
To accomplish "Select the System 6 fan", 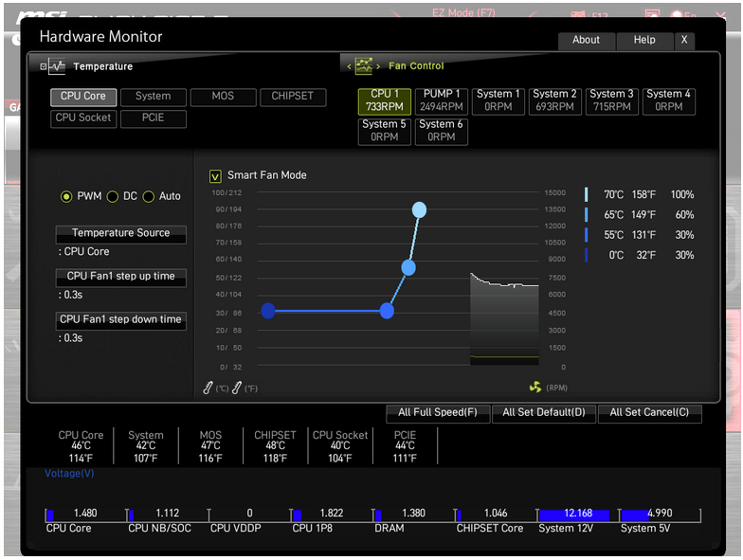I will tap(442, 131).
